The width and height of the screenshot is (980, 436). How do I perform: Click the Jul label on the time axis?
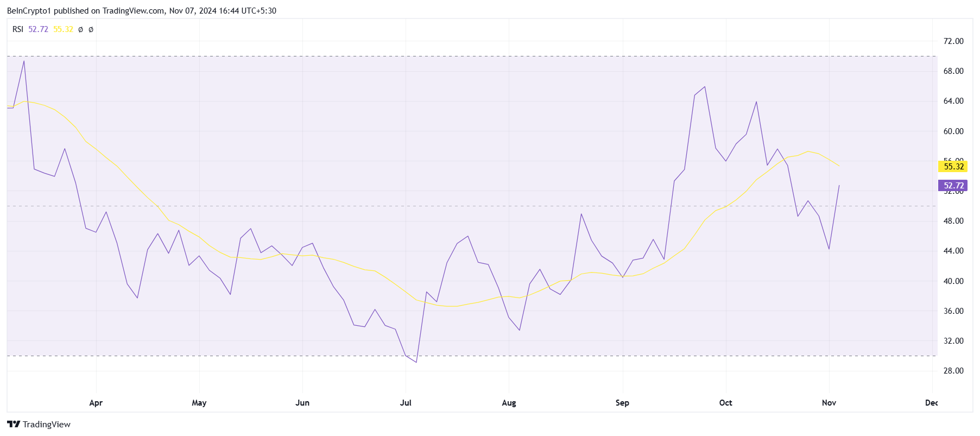tap(406, 403)
